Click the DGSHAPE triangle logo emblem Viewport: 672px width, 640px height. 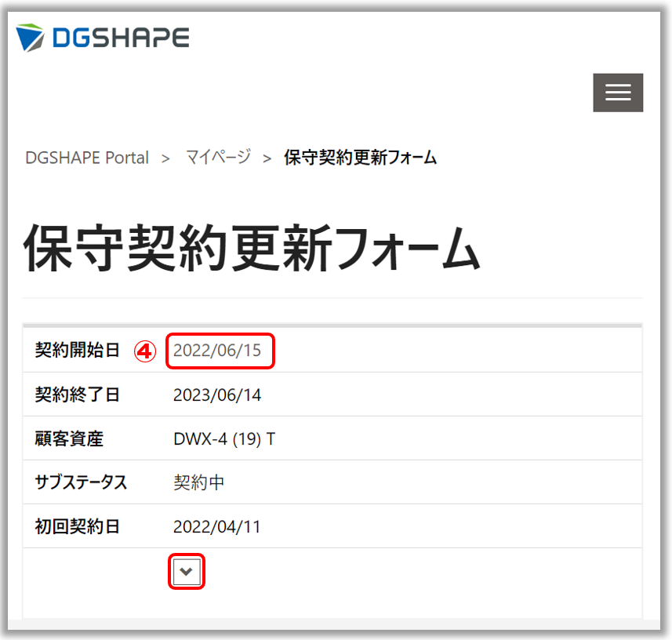31,37
